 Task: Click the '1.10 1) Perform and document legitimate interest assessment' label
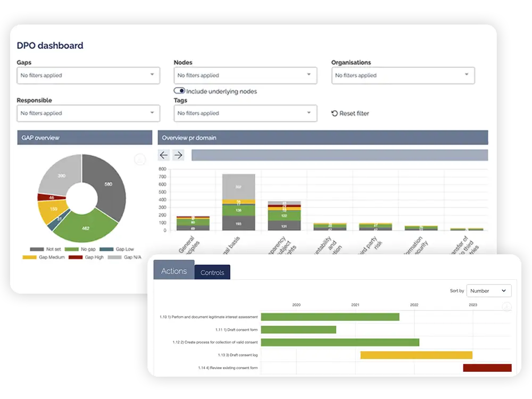(209, 317)
